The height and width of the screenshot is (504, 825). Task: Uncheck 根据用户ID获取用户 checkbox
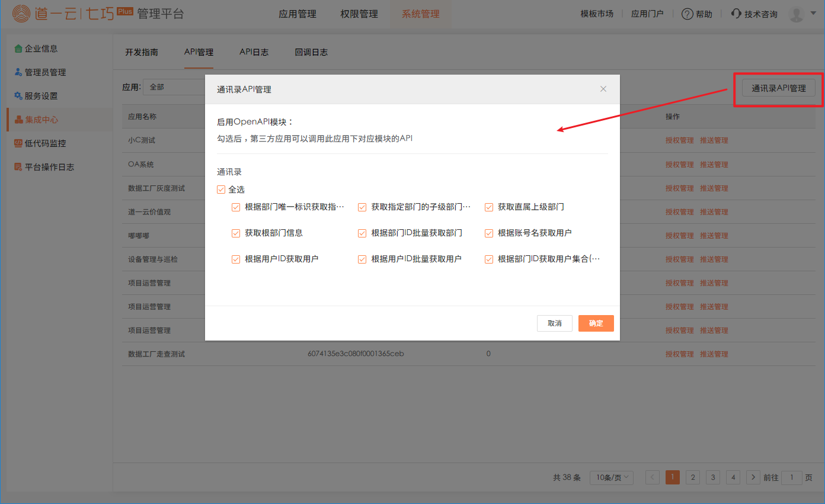click(x=236, y=259)
